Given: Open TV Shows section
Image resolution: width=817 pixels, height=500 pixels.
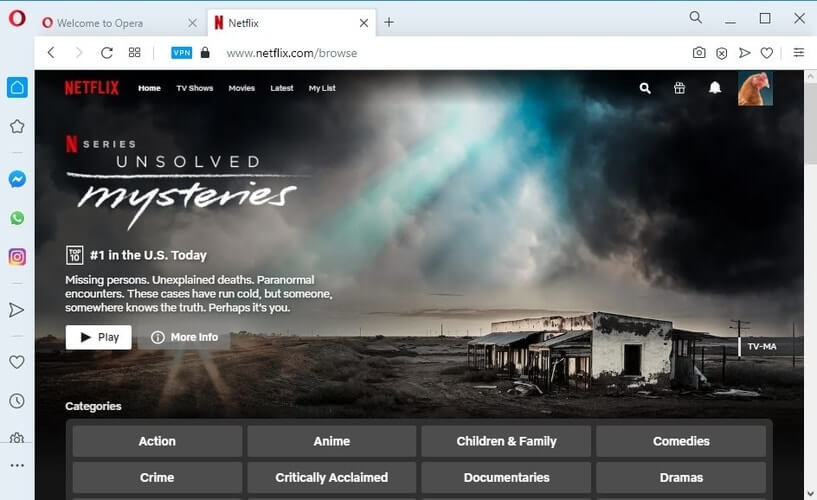Looking at the screenshot, I should 194,88.
